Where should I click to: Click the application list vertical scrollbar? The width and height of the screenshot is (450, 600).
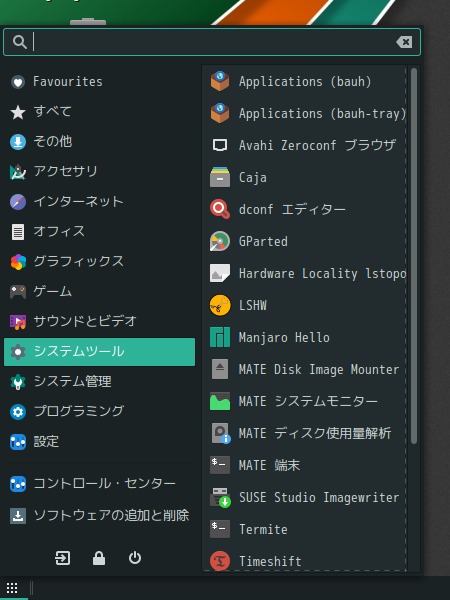pos(414,256)
